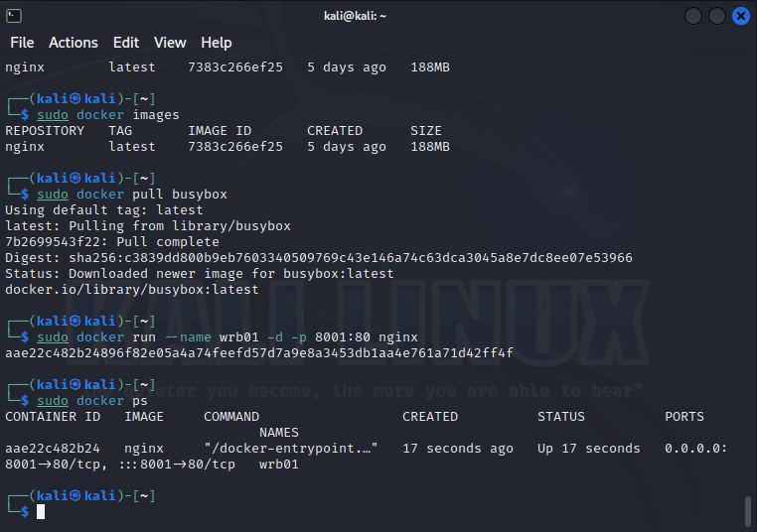Click the 'sudo docker pull busybox' command
The width and height of the screenshot is (757, 532).
tap(132, 195)
